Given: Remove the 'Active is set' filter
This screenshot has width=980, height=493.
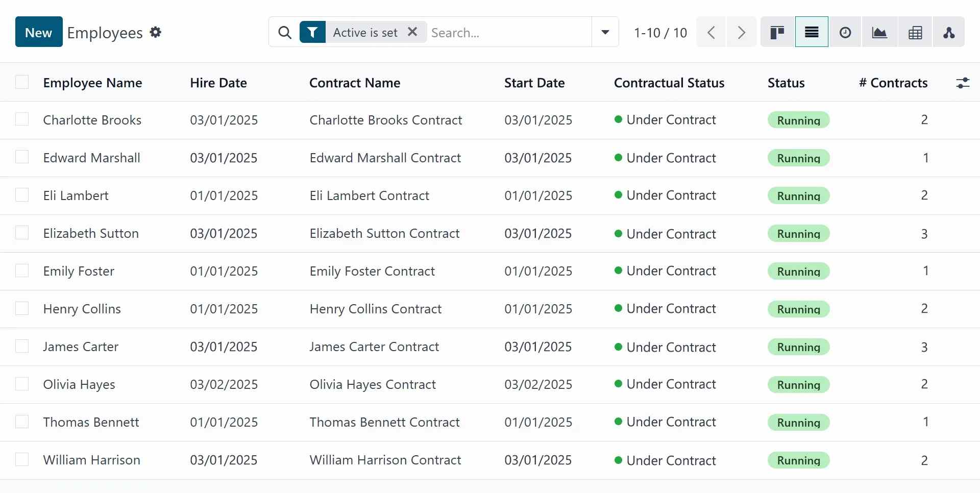Looking at the screenshot, I should click(412, 32).
